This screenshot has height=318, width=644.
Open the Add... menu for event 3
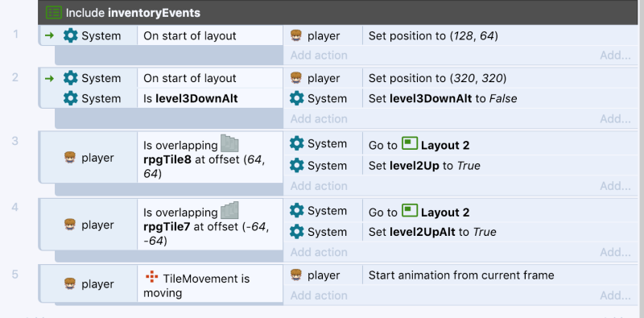pos(615,186)
